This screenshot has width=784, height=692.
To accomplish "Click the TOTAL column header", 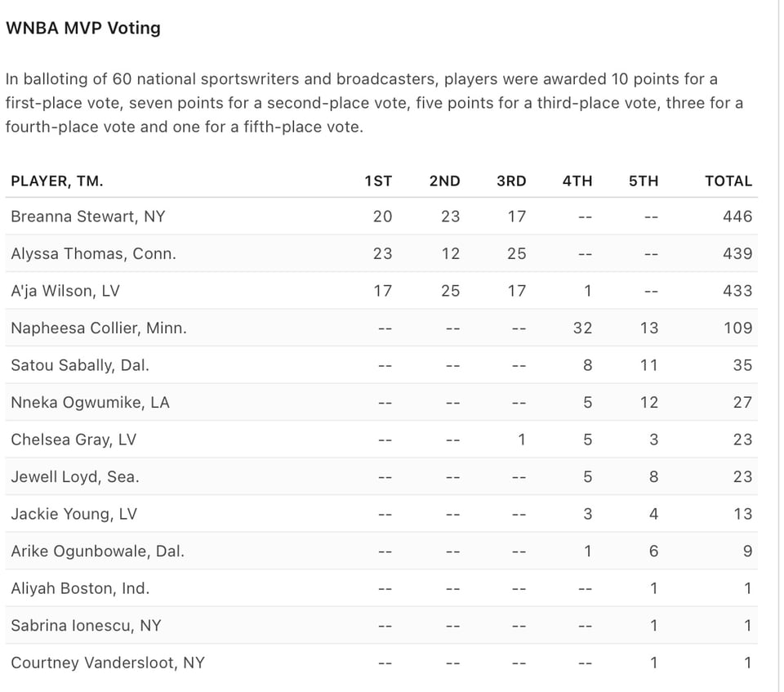I will click(x=728, y=181).
